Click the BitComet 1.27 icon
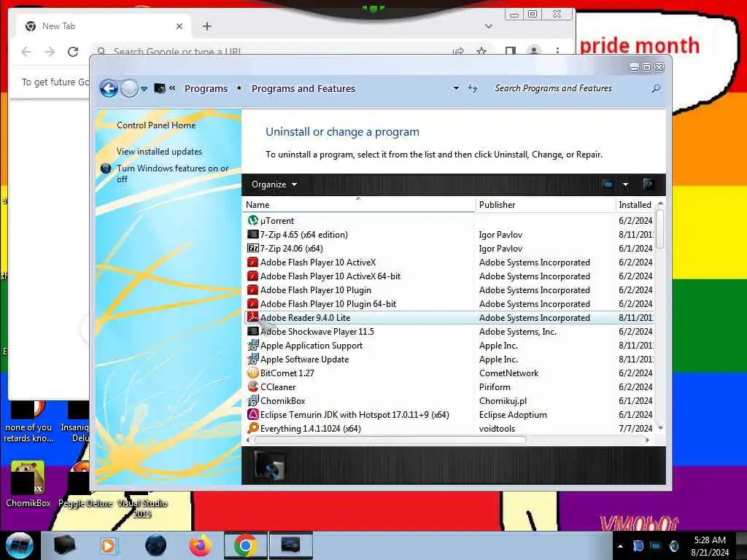The image size is (747, 560). (252, 373)
